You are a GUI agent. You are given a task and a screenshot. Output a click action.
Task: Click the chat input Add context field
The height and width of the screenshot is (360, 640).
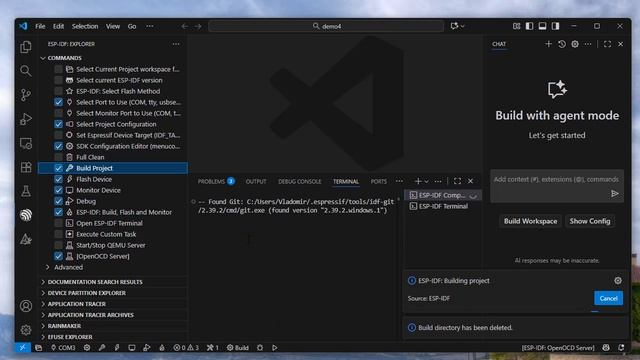click(557, 179)
